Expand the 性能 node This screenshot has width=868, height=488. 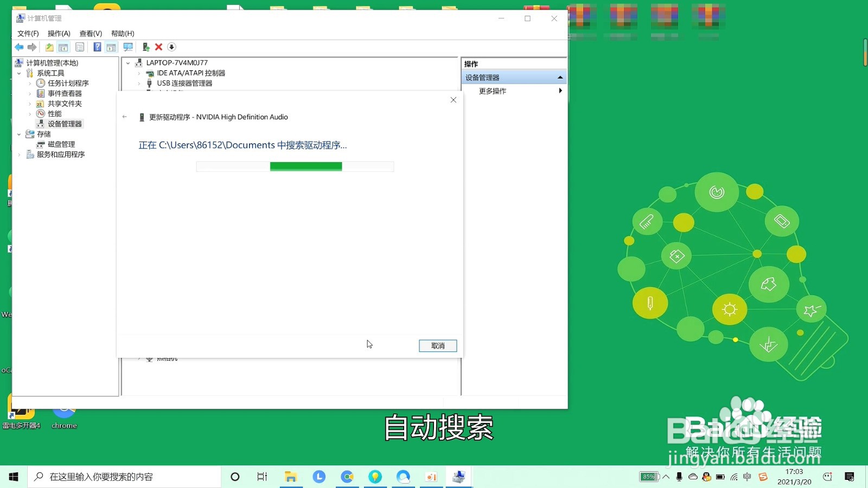[30, 114]
